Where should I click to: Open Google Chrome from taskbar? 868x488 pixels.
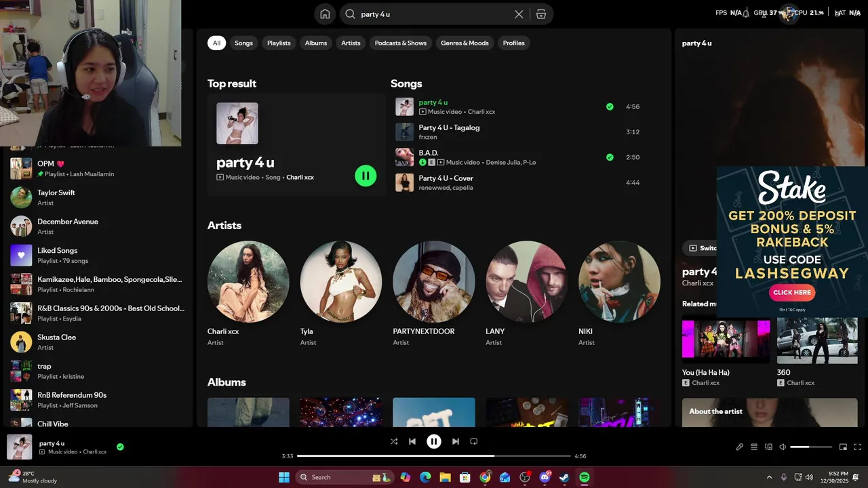[485, 477]
